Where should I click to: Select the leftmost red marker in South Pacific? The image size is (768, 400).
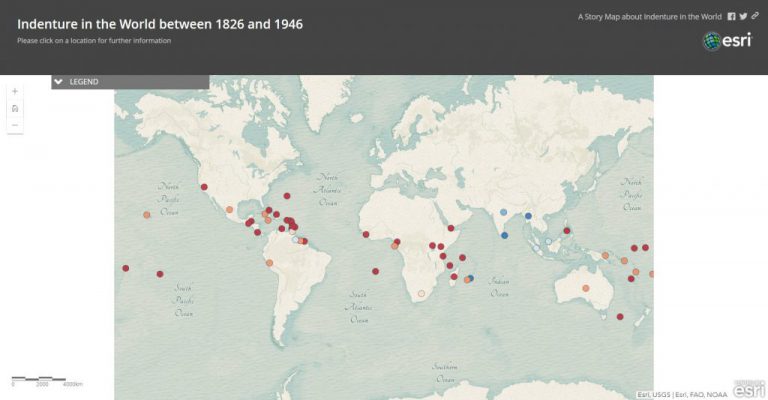tap(125, 268)
